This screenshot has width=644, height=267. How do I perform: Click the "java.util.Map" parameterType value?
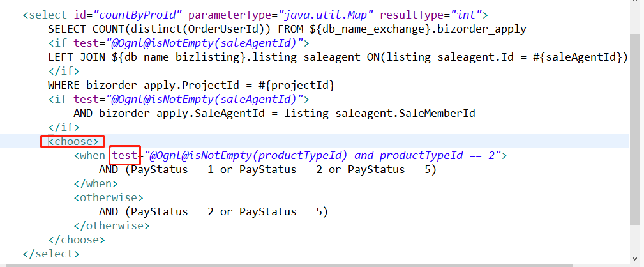coord(326,15)
